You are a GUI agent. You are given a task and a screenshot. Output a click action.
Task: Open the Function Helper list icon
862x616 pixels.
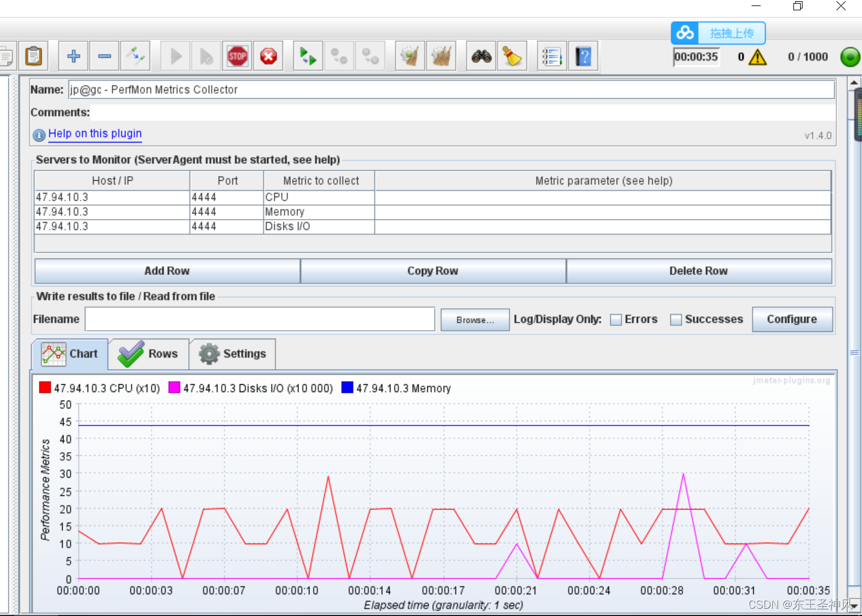click(x=552, y=56)
